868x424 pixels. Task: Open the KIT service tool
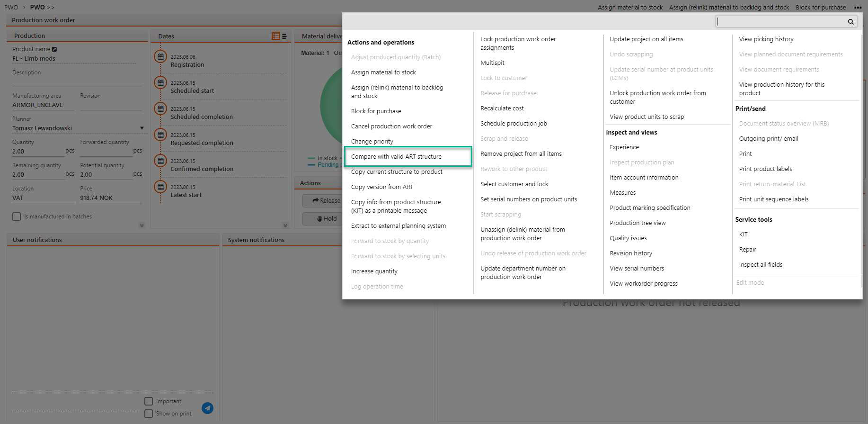[743, 235]
